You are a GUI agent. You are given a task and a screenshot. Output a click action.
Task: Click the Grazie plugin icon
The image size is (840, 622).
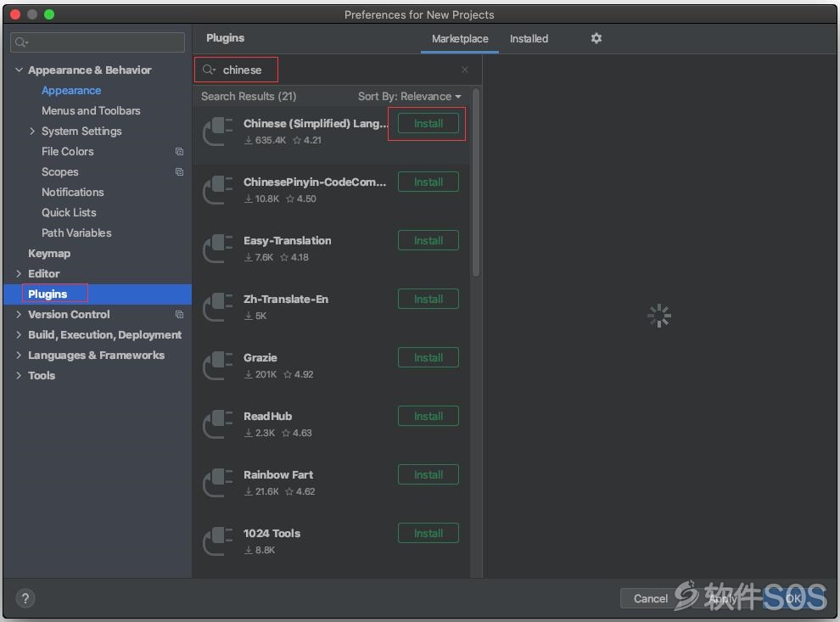[218, 366]
